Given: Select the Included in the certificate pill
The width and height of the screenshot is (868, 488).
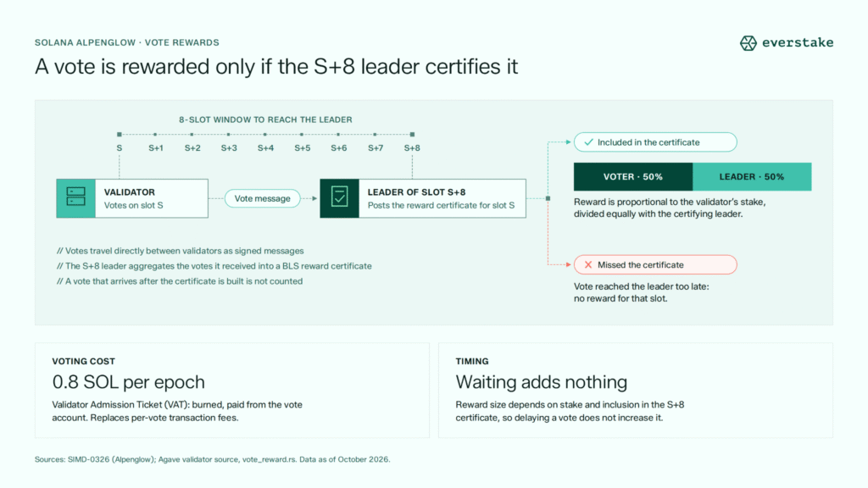Looking at the screenshot, I should point(655,142).
